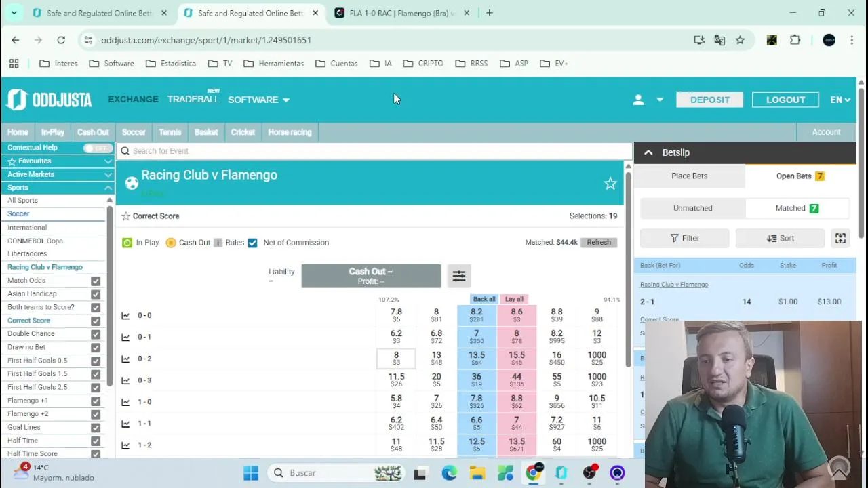Switch to the Open Bets tab
The height and width of the screenshot is (488, 868).
(800, 176)
